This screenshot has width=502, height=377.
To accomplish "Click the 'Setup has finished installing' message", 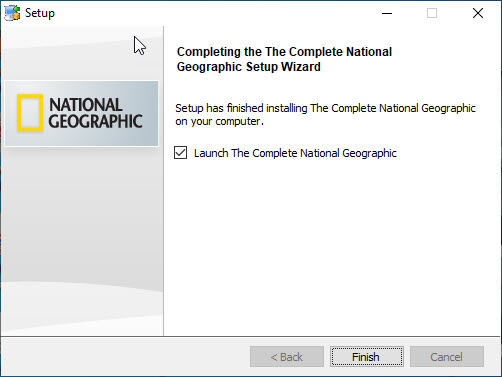I will 325,115.
